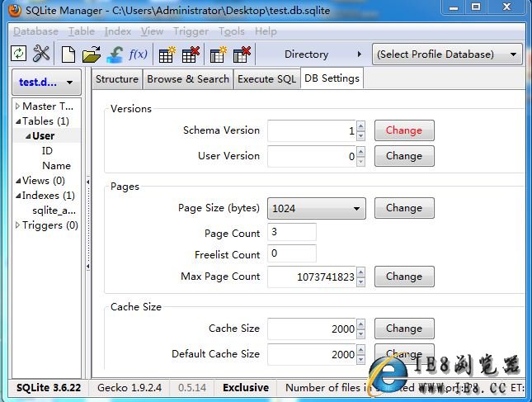Viewport: 532px width, 402px height.
Task: Open the Help menu
Action: pyautogui.click(x=266, y=31)
